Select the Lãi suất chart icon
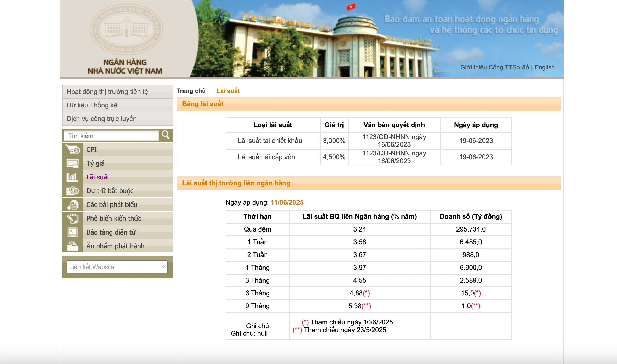 72,177
